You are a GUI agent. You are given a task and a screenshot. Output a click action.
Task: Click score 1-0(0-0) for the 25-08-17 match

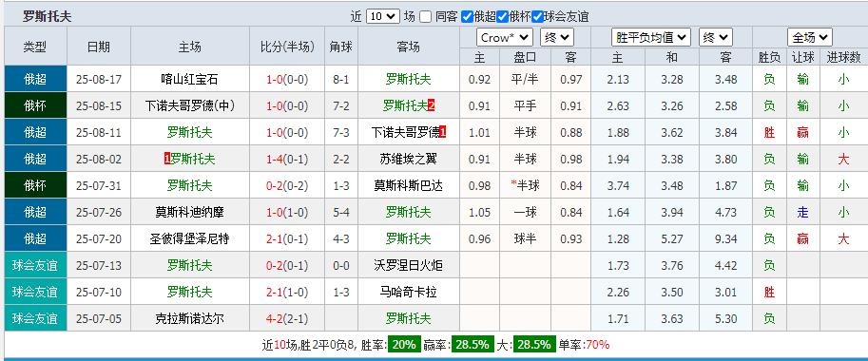(287, 79)
